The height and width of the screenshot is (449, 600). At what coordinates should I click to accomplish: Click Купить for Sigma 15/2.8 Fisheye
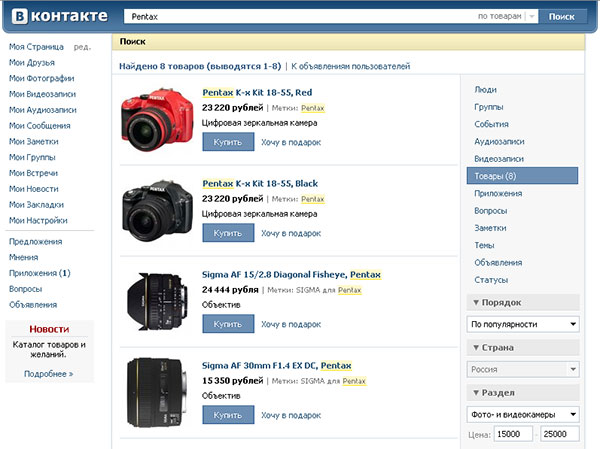pyautogui.click(x=228, y=324)
